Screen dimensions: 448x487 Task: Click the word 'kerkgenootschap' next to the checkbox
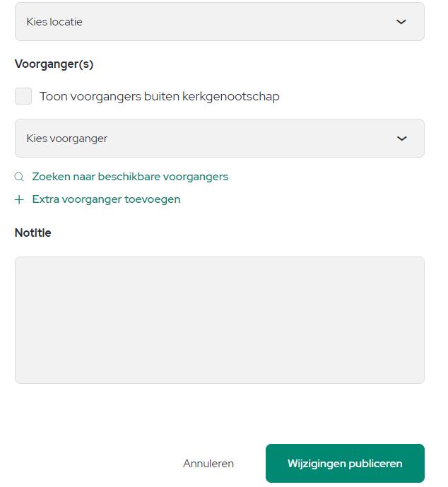point(230,97)
